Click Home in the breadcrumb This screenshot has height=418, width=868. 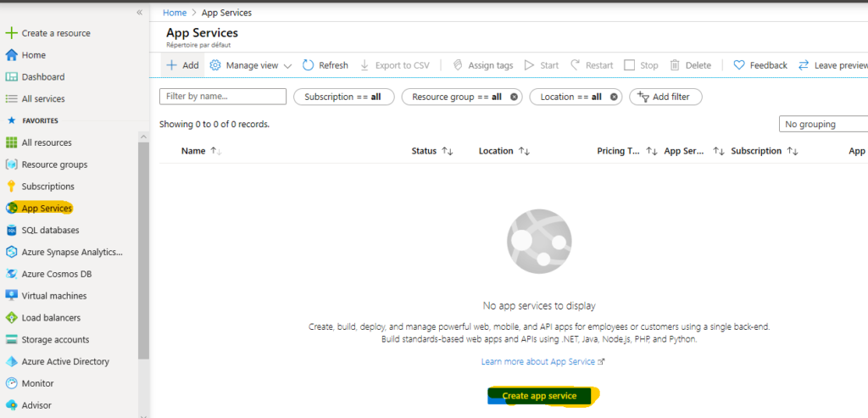(175, 12)
